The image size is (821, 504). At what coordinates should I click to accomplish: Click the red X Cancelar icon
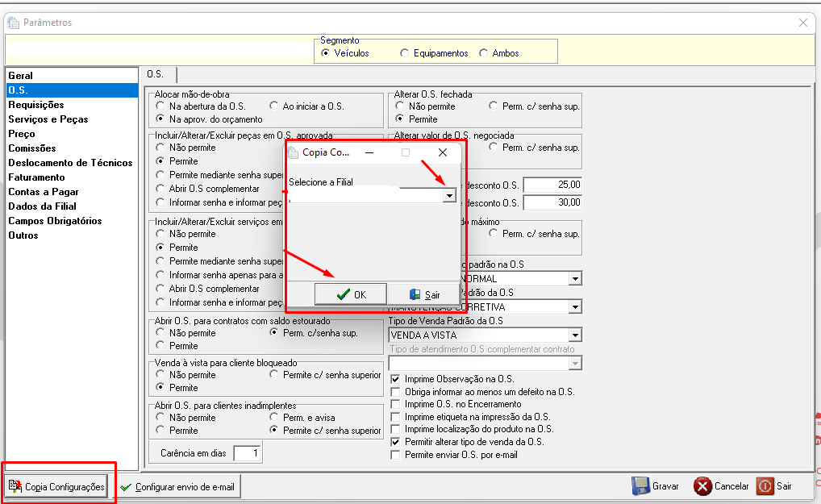[x=702, y=486]
